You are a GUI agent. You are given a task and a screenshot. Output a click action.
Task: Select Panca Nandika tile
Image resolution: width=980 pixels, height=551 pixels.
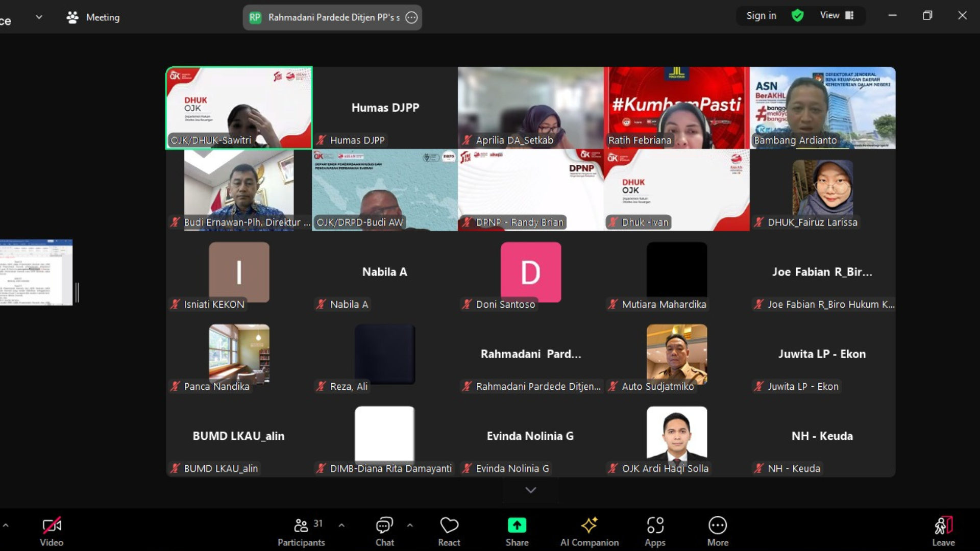(239, 354)
